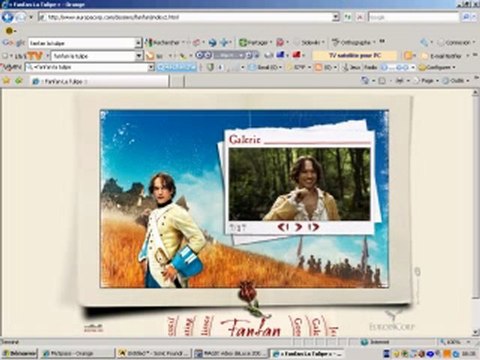Open the wrench settings icon on Google toolbar

click(424, 43)
